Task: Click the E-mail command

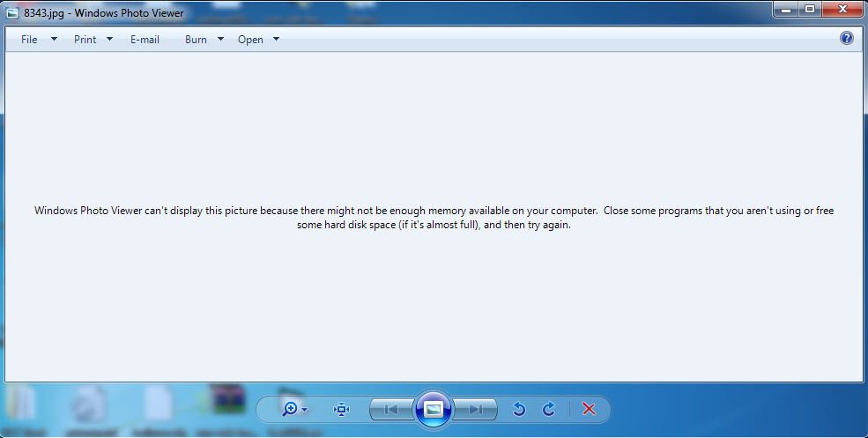Action: pyautogui.click(x=145, y=40)
